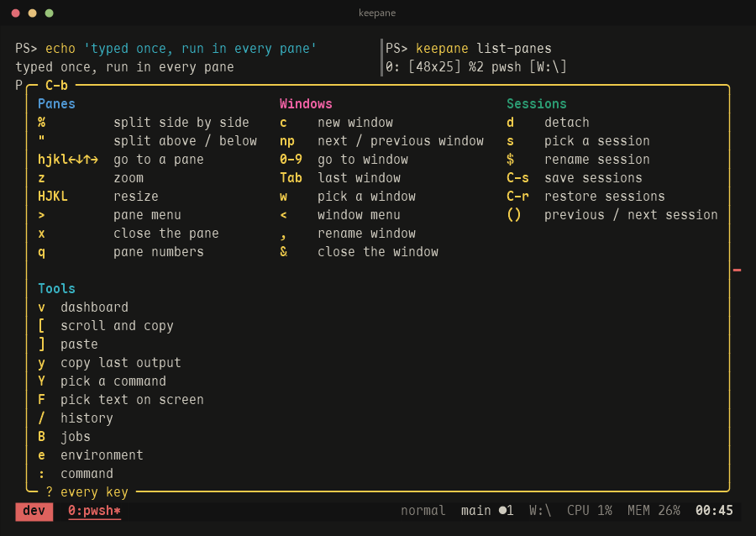The image size is (756, 536).
Task: Select the 'command' tool entry
Action: pos(87,474)
